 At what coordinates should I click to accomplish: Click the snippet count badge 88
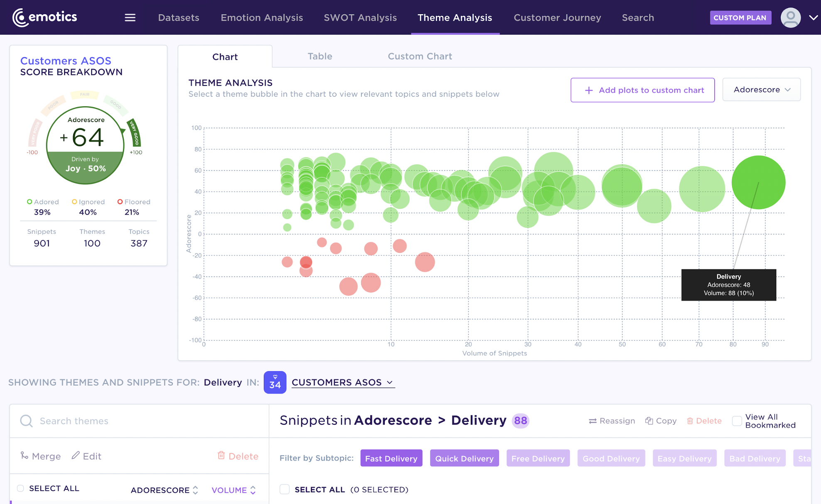[x=520, y=421]
